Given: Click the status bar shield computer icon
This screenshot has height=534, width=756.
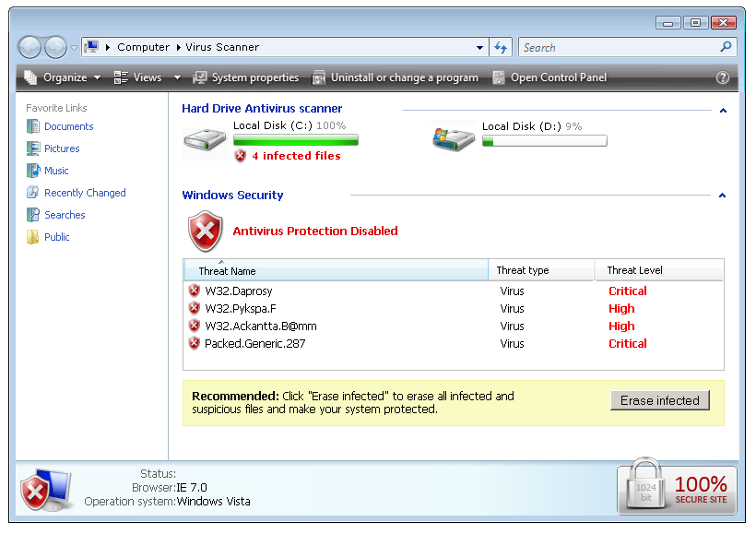Looking at the screenshot, I should tap(45, 490).
